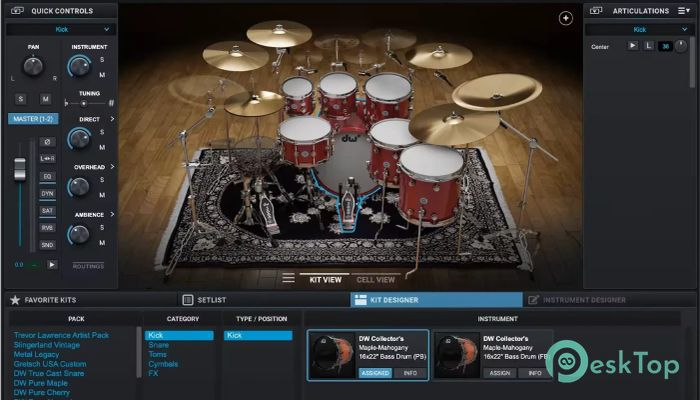Toggle the channel M mute button under Pan

click(x=45, y=99)
